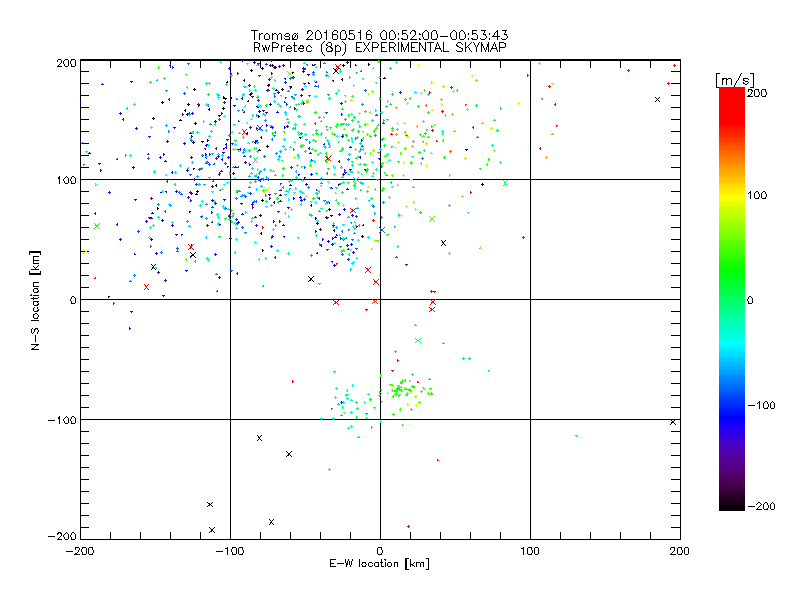800x600 pixels.
Task: Click the colorbar label −200
Action: click(x=761, y=506)
